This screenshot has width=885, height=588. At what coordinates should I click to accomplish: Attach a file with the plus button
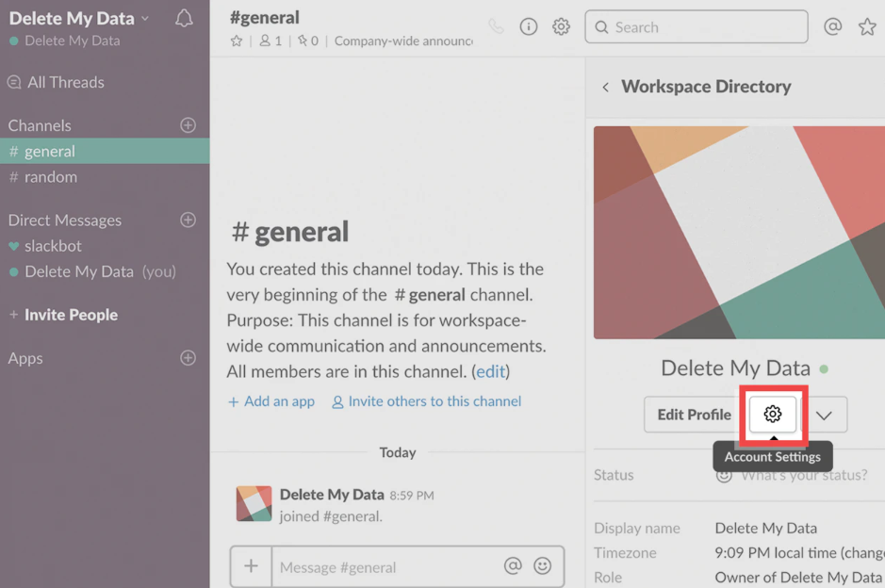(x=251, y=566)
